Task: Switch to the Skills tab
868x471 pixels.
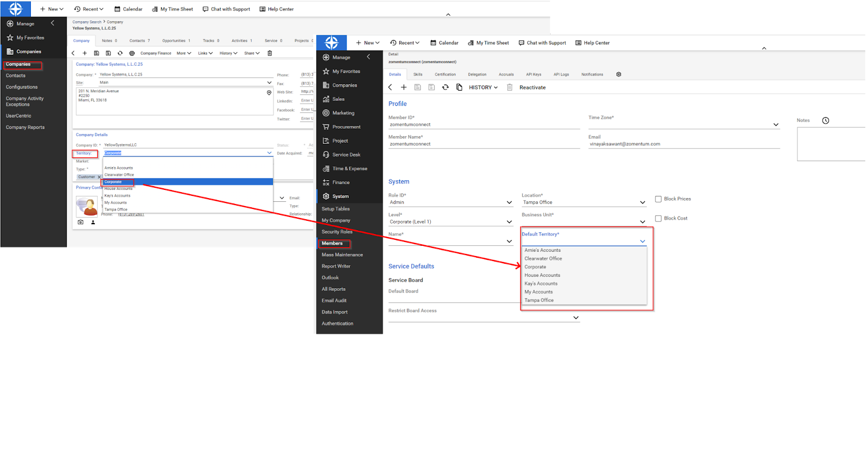Action: click(418, 74)
